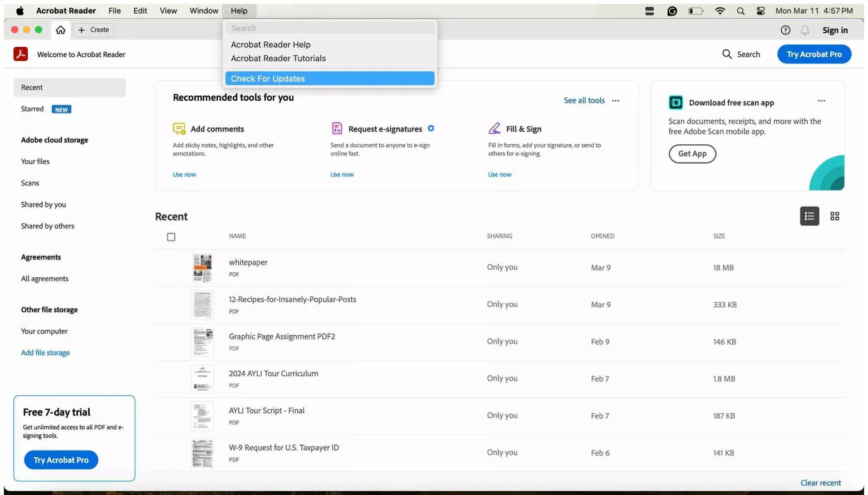The image size is (868, 495).
Task: Click Try Acrobat Pro in header
Action: [814, 54]
